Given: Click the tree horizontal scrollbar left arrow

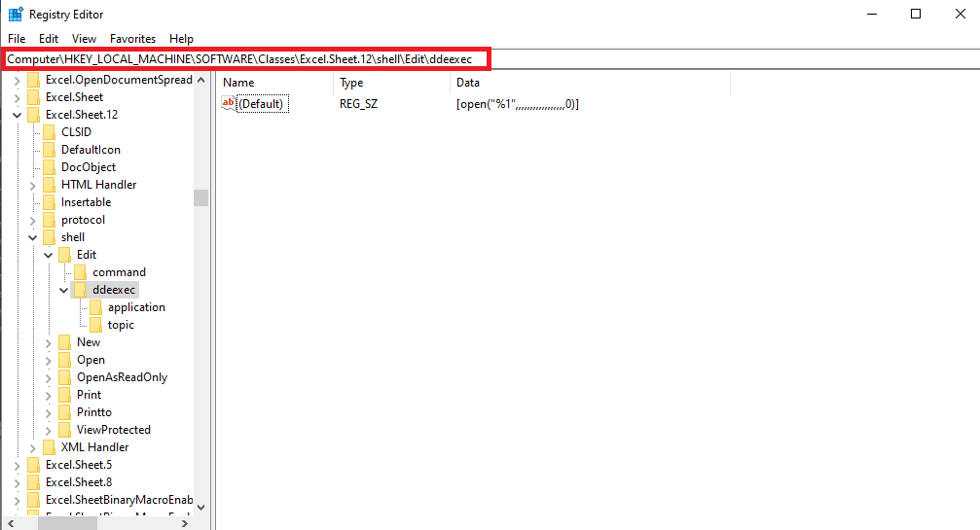Looking at the screenshot, I should click(x=12, y=523).
